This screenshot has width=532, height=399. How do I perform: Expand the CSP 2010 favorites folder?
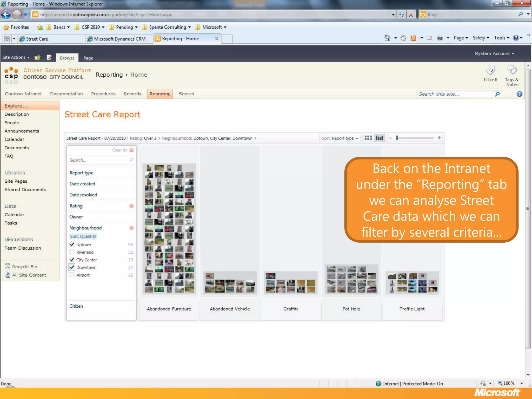coord(90,27)
